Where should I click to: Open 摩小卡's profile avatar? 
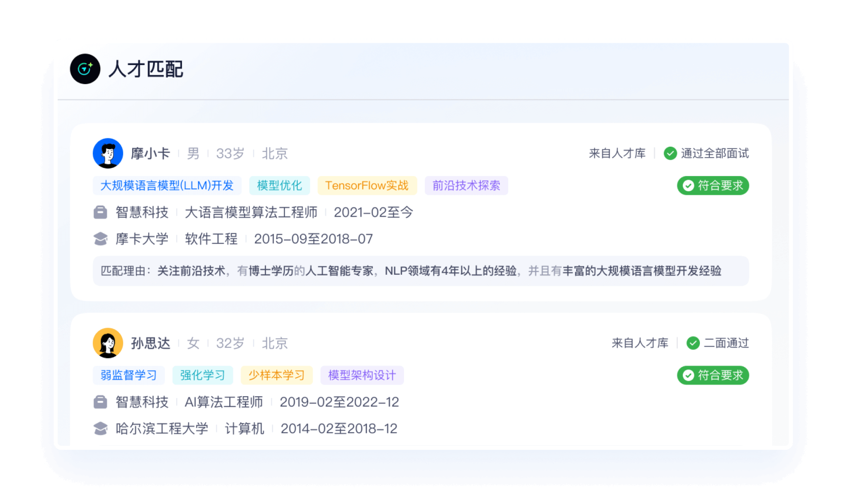point(108,154)
